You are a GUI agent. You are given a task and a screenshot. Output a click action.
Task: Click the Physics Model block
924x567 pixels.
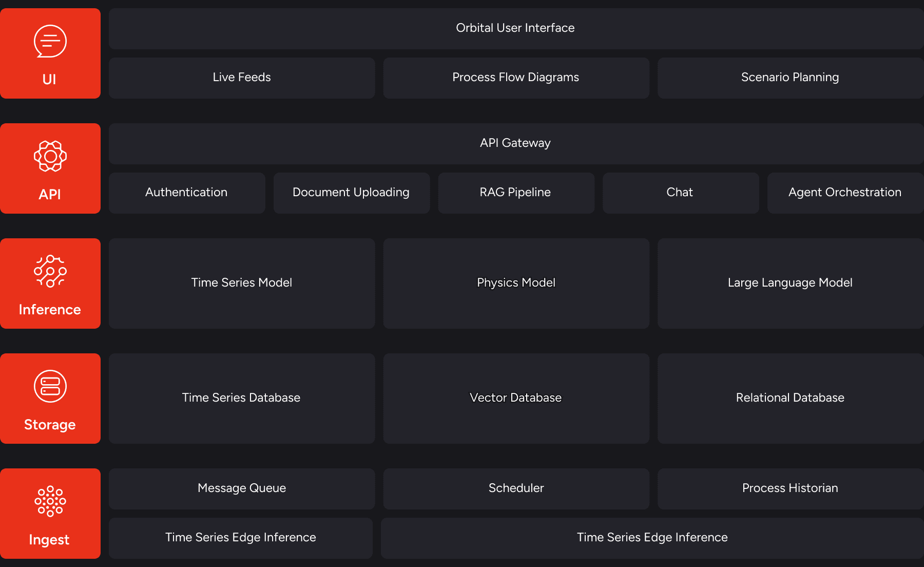(x=516, y=283)
